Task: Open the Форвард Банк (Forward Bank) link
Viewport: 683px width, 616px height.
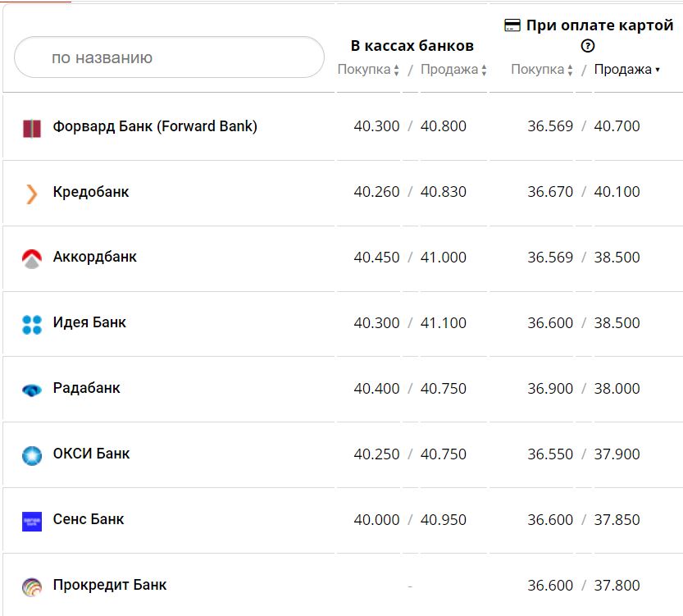Action: (155, 126)
